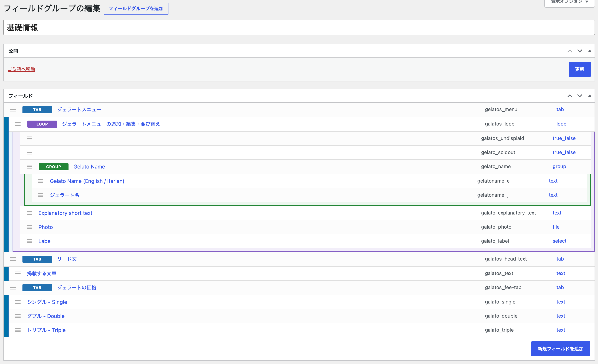This screenshot has width=598, height=364.
Task: Move the フィールド panel down
Action: point(580,96)
